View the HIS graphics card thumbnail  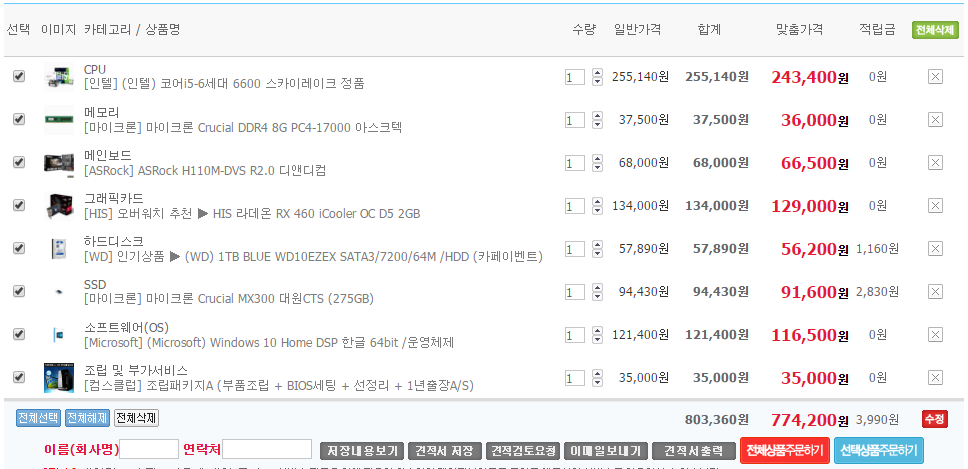coord(59,205)
